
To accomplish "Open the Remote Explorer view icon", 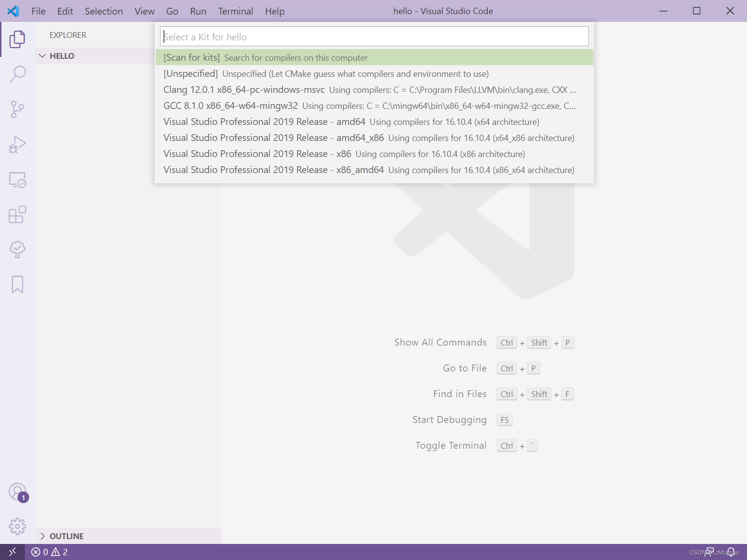I will (18, 179).
